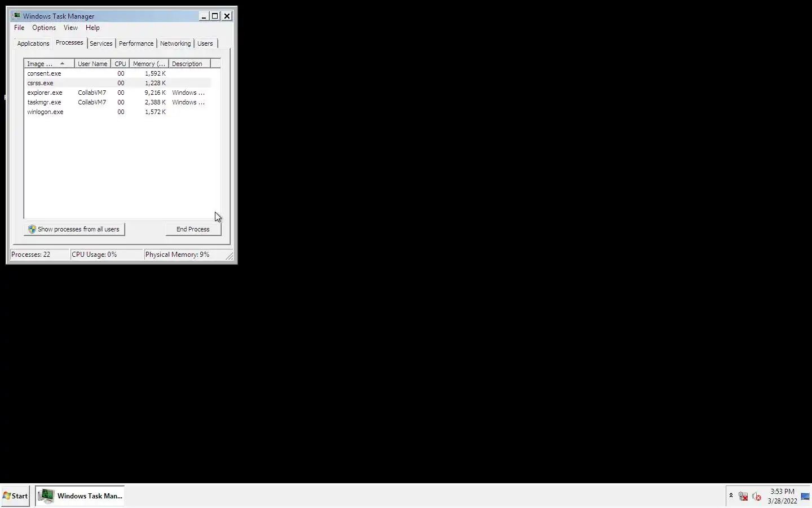
Task: Close the Task Manager window
Action: [x=227, y=16]
